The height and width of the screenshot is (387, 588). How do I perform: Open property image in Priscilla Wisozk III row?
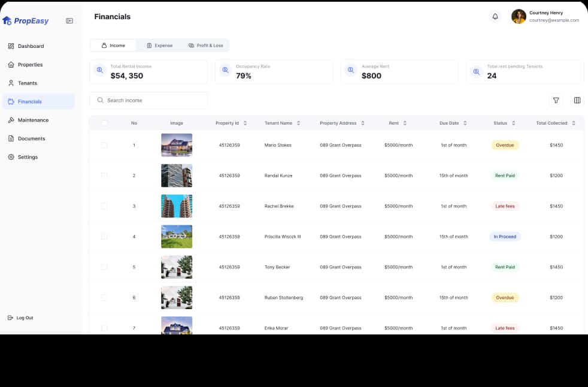pyautogui.click(x=177, y=237)
